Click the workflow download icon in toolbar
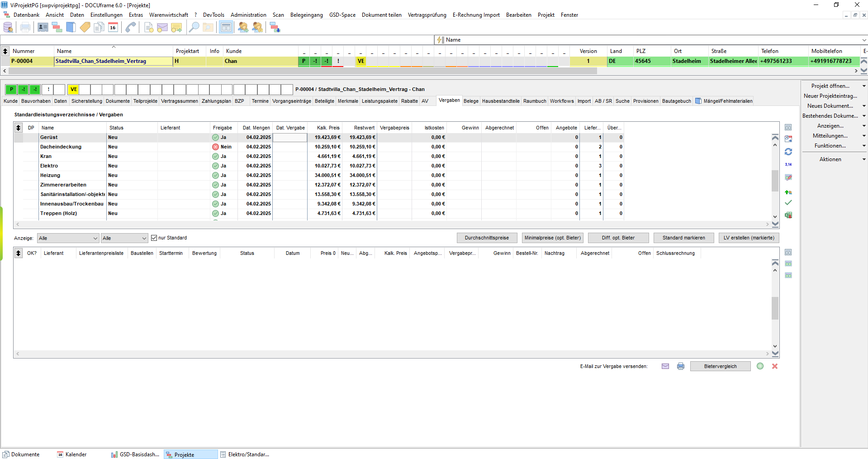The image size is (868, 459). point(275,28)
